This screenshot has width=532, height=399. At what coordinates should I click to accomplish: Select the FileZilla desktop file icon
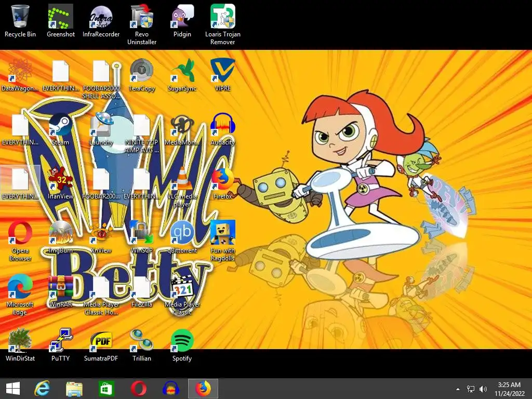pos(142,291)
